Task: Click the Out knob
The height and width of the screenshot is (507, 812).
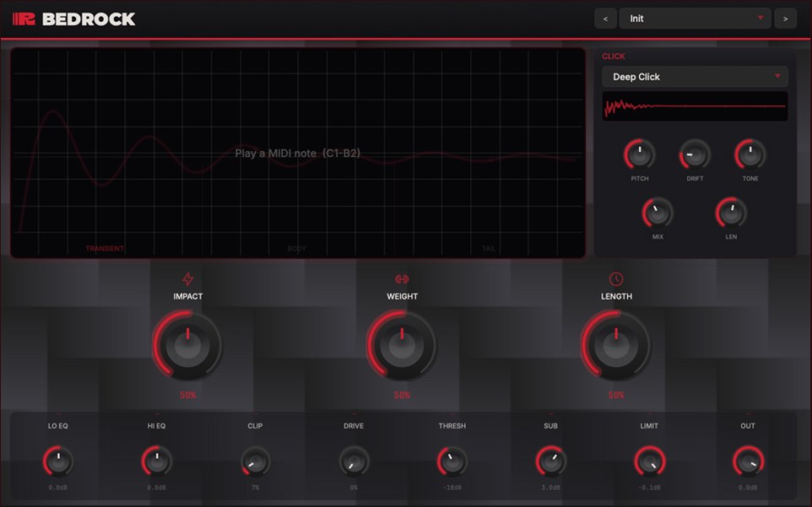Action: click(748, 461)
